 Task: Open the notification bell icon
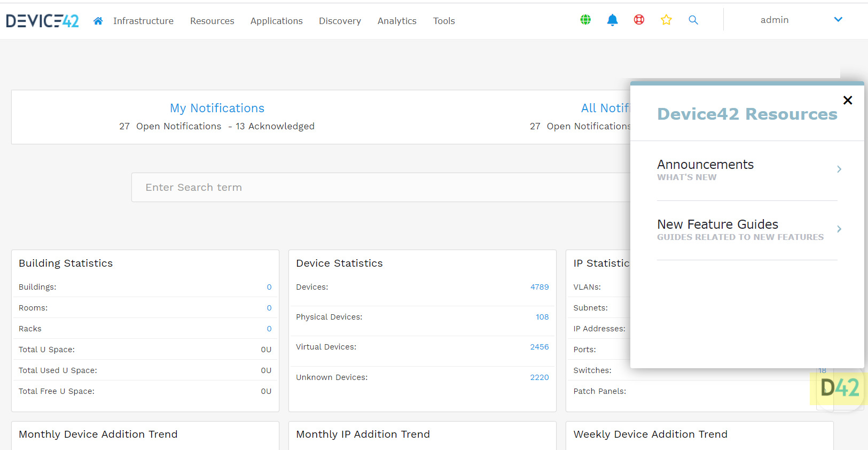(x=612, y=20)
